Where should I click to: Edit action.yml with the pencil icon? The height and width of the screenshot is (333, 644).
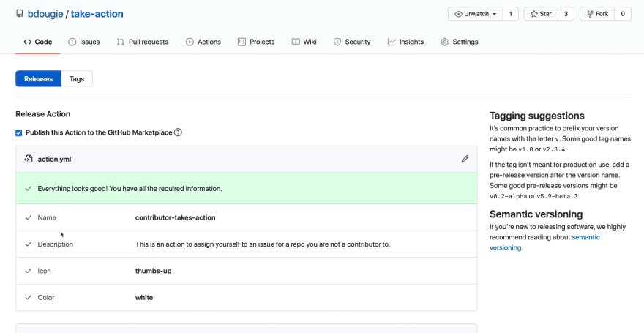tap(465, 159)
